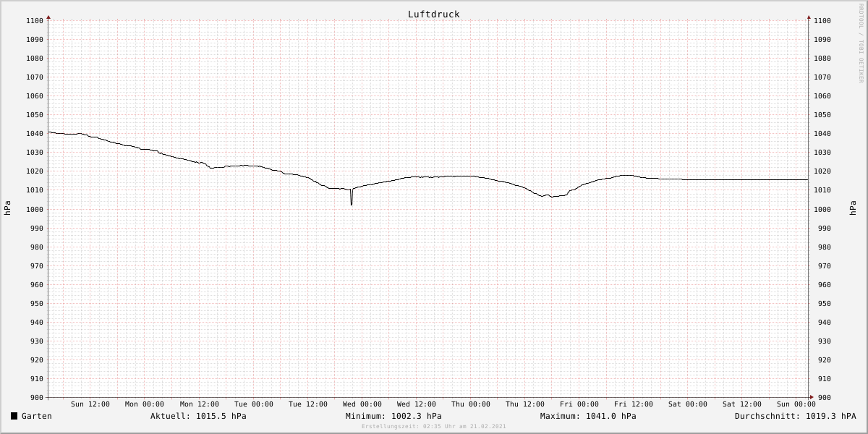Click the 1010 tick on right axis
This screenshot has height=434, width=868.
point(822,190)
